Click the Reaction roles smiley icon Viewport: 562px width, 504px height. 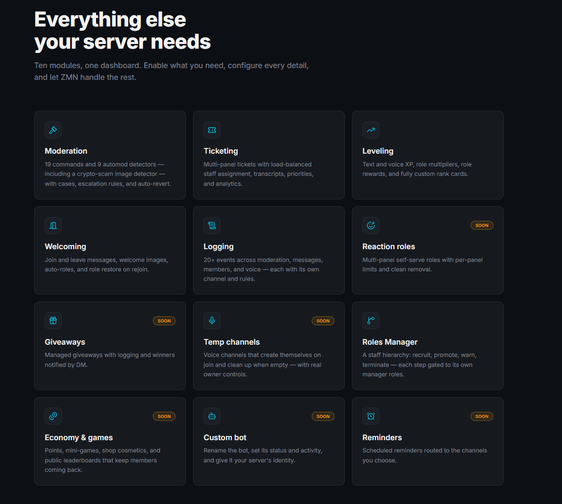click(x=371, y=225)
